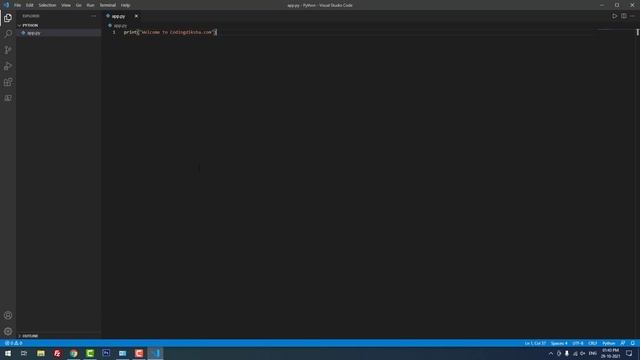This screenshot has width=640, height=360.
Task: Open the Source Control view
Action: (8, 50)
